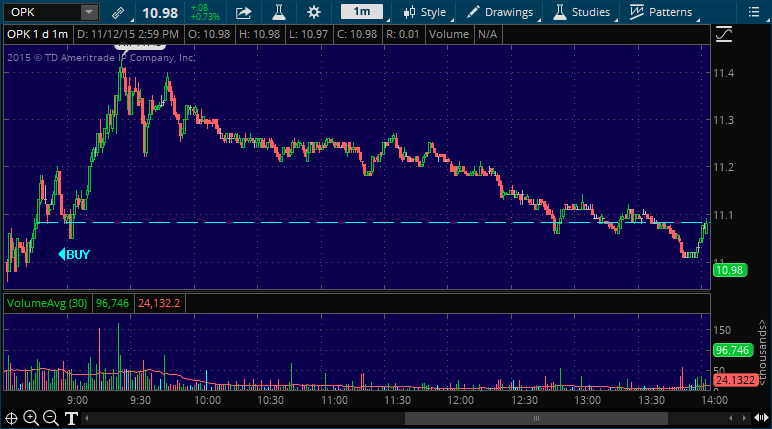Click the scroll-right small arrow

point(743,419)
